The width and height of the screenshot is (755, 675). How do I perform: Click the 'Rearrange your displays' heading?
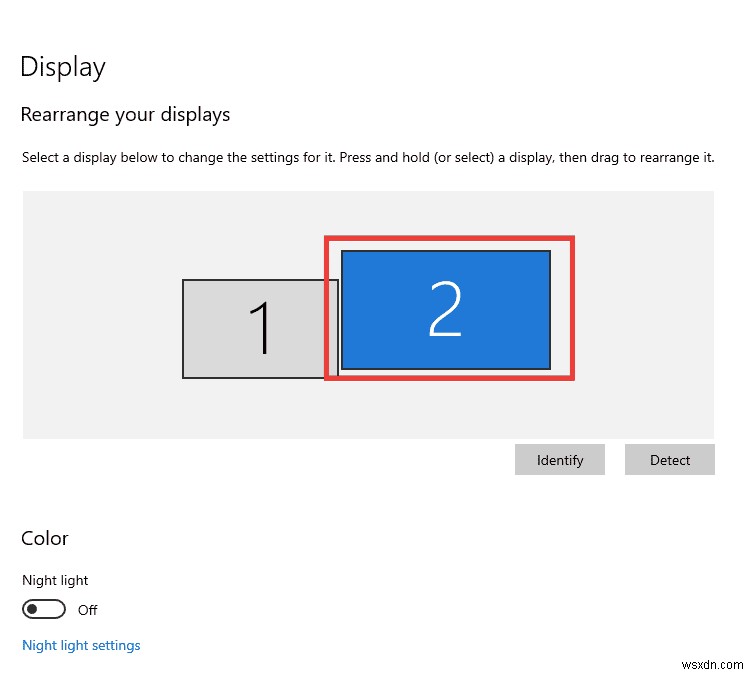point(125,115)
